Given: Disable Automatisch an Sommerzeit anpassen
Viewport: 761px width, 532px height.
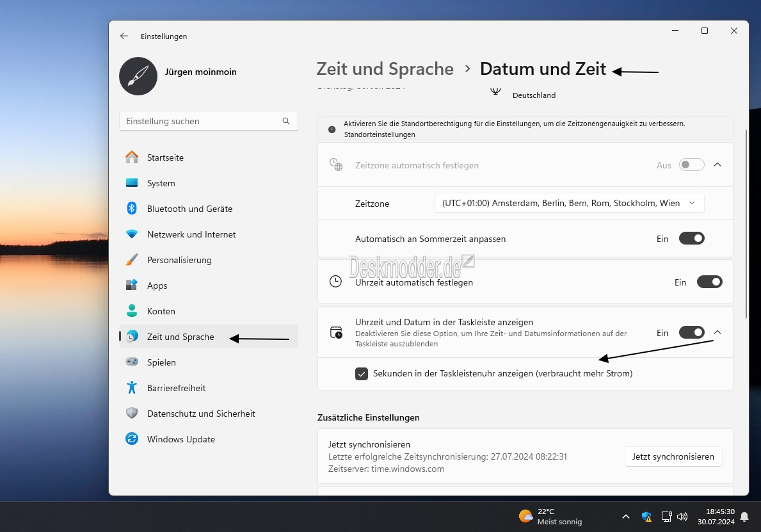Looking at the screenshot, I should 692,238.
